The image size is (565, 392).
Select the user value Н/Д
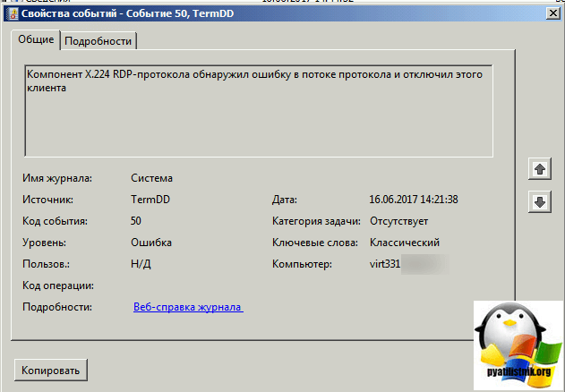[x=141, y=264]
